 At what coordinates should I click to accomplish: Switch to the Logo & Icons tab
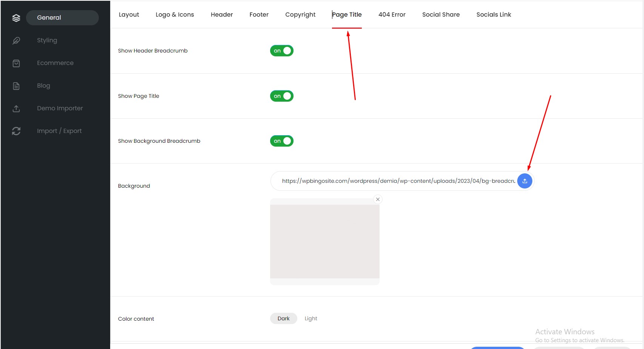[x=175, y=14]
